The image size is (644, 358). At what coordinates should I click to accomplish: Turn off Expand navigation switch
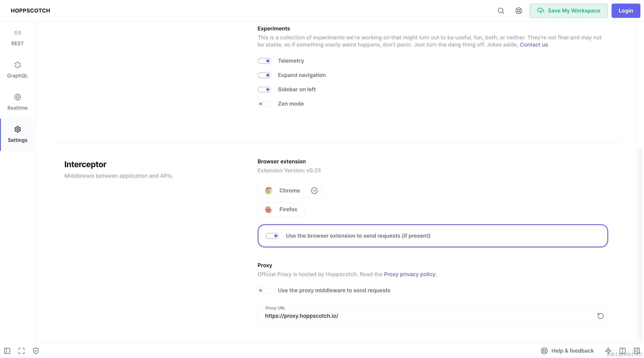pyautogui.click(x=264, y=75)
